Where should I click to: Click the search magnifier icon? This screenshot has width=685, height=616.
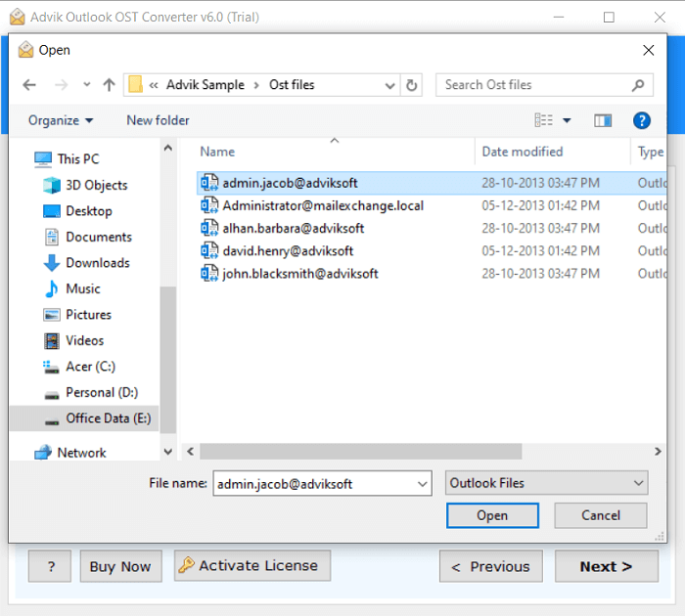(638, 85)
